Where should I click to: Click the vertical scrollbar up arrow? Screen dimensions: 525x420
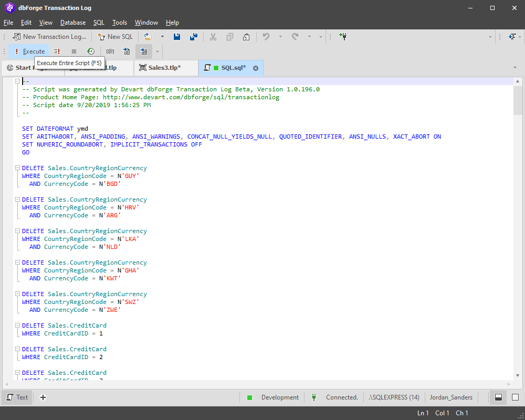(x=518, y=81)
